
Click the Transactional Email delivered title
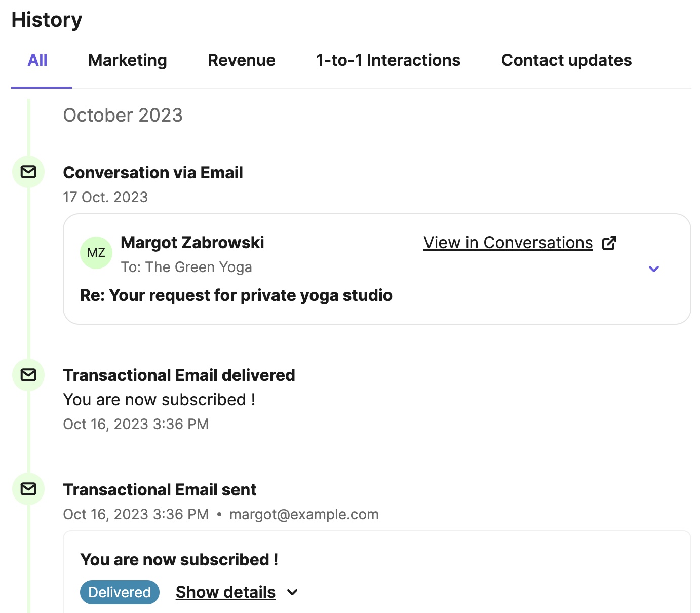click(179, 375)
